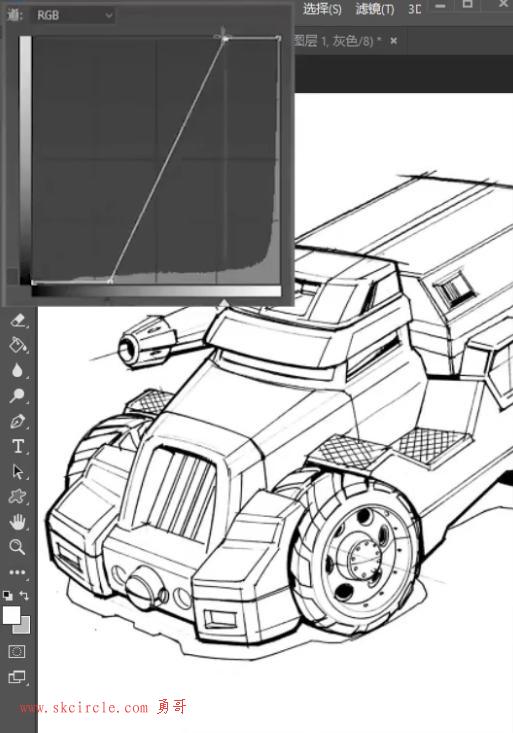This screenshot has height=733, width=513.
Task: Select the Paint Bucket tool
Action: 17,345
